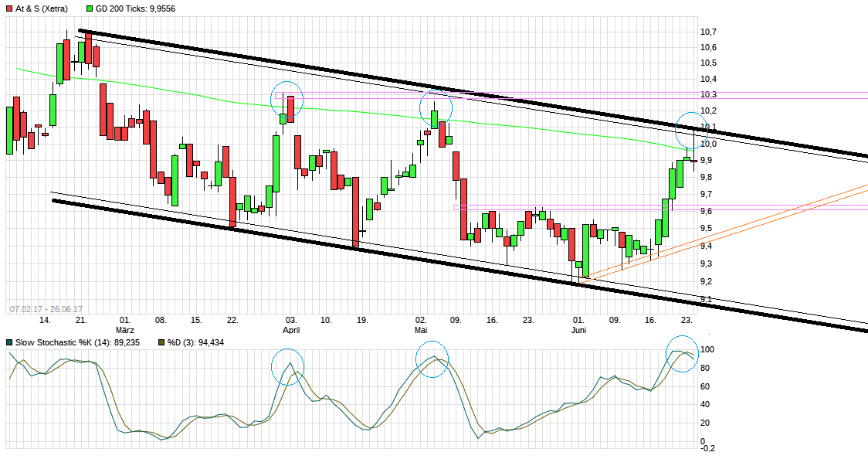Click the '19.' date label
The image size is (868, 459).
(362, 321)
